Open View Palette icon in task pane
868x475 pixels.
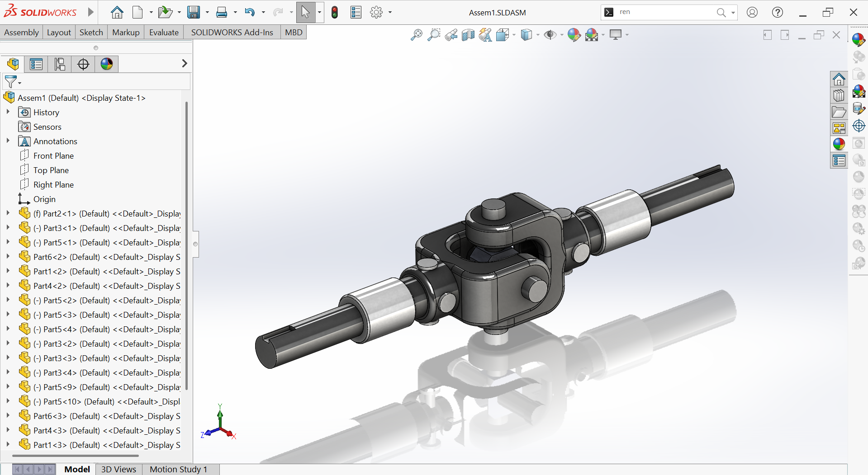[839, 128]
